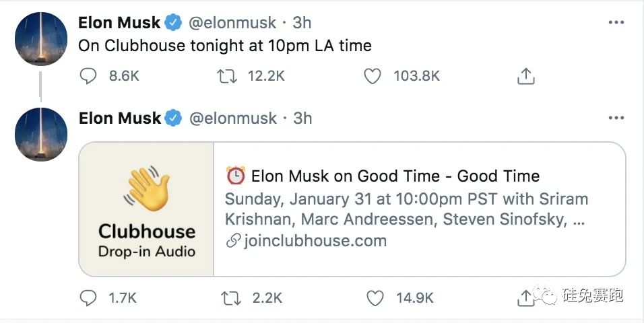Viewport: 644px width, 323px height.
Task: Open more options on first tweet
Action: tap(616, 22)
